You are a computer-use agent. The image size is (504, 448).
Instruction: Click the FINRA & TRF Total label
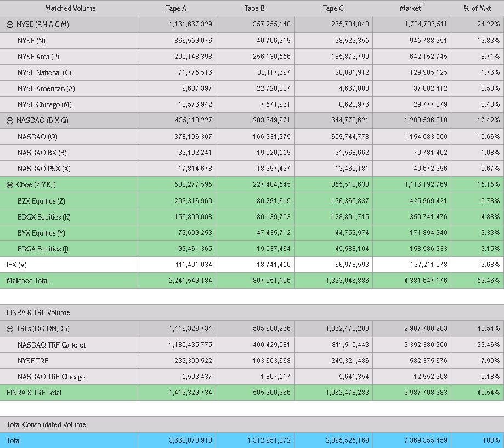point(34,393)
